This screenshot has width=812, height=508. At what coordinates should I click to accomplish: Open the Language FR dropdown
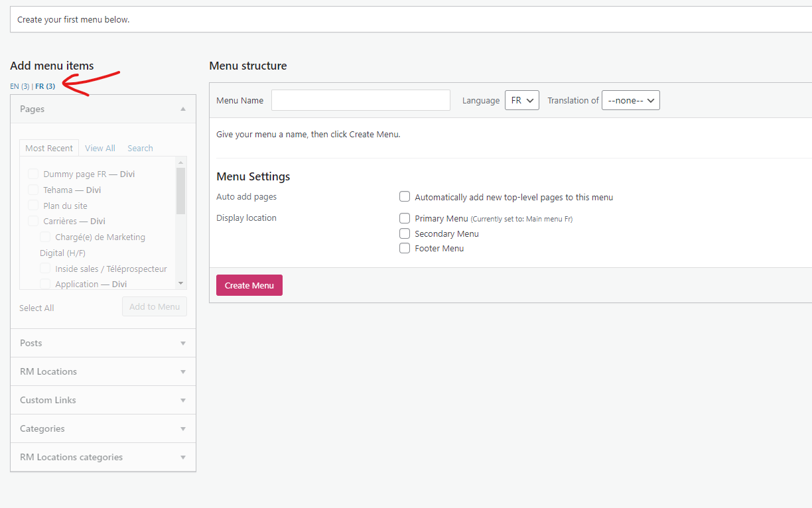(x=521, y=100)
